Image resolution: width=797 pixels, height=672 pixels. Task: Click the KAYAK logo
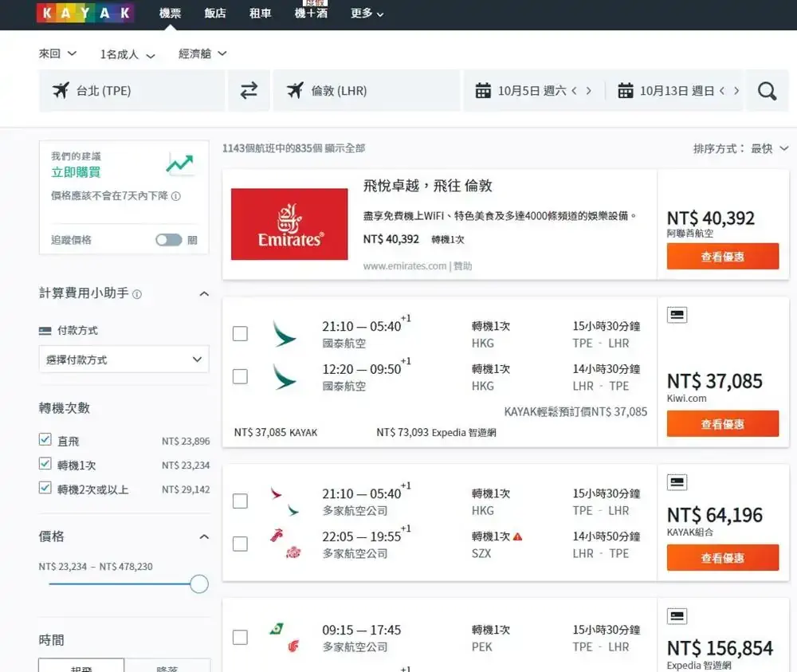(85, 13)
